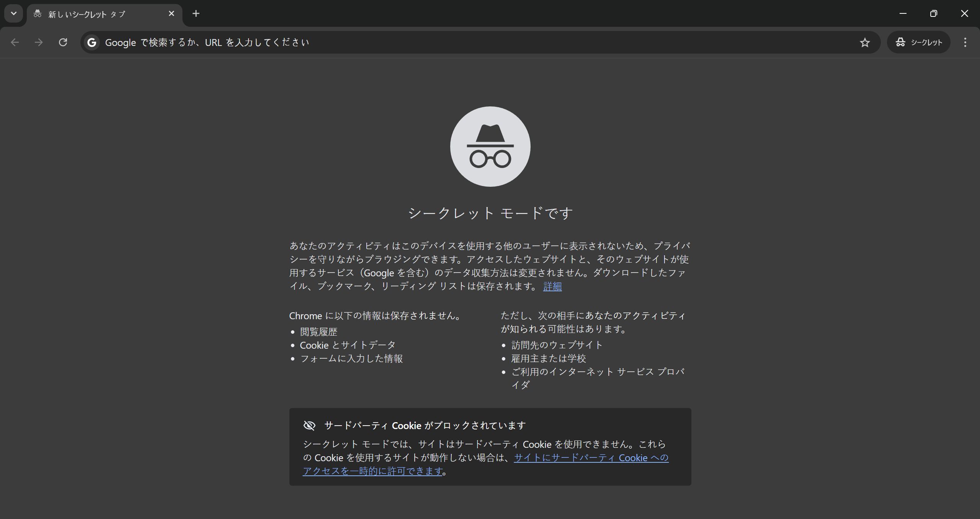Click the restore window button
Screen dimensions: 980x519
[933, 14]
